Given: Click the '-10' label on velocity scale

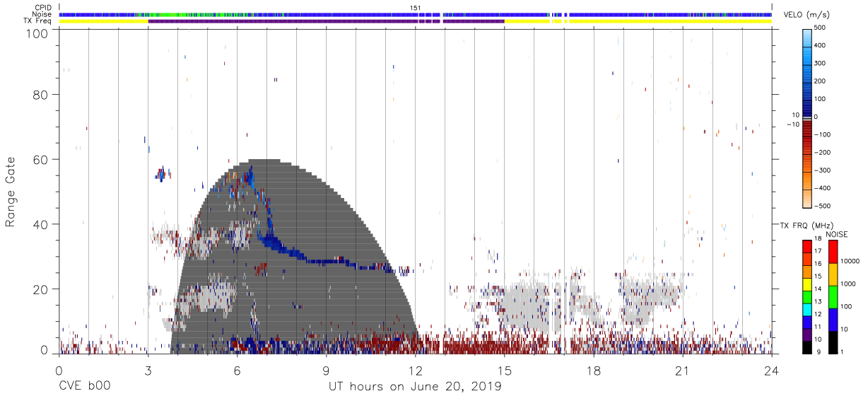Looking at the screenshot, I should (x=793, y=124).
